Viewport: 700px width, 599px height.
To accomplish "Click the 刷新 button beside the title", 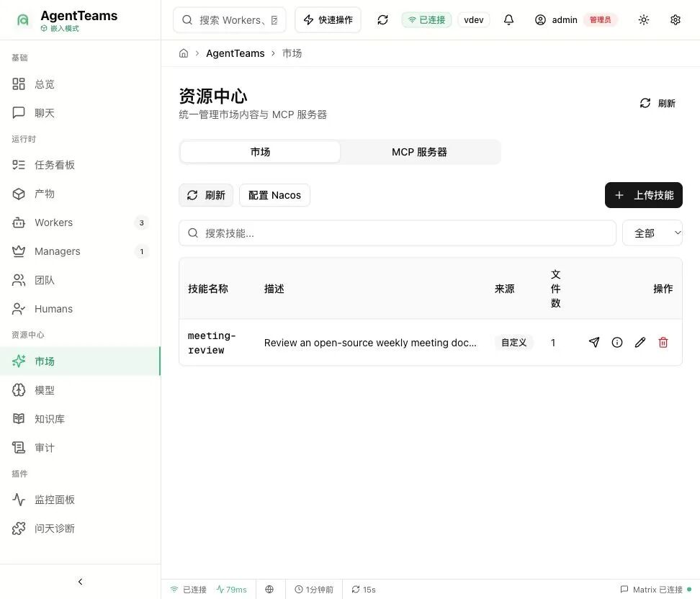I will click(658, 103).
